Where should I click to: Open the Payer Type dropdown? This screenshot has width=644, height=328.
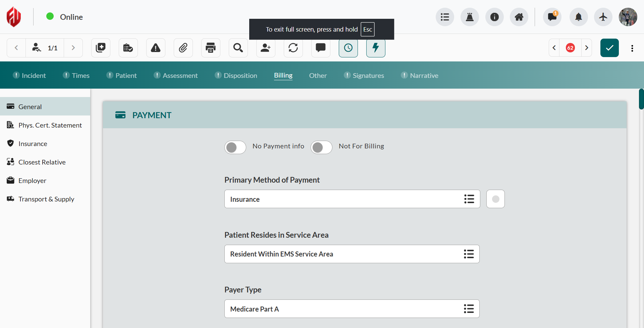[469, 309]
